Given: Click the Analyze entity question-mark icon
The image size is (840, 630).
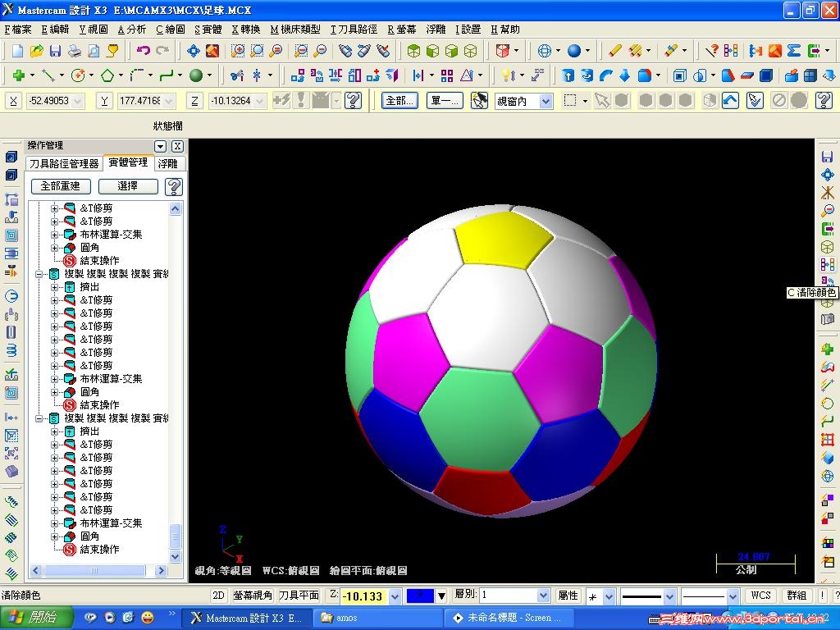Looking at the screenshot, I should click(x=711, y=51).
